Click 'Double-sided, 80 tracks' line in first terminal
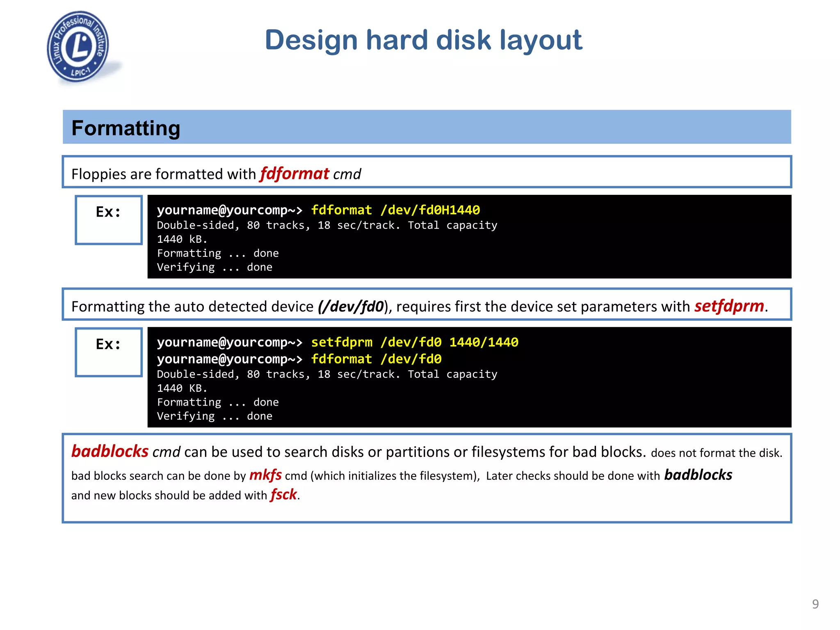This screenshot has height=630, width=840. pyautogui.click(x=327, y=225)
